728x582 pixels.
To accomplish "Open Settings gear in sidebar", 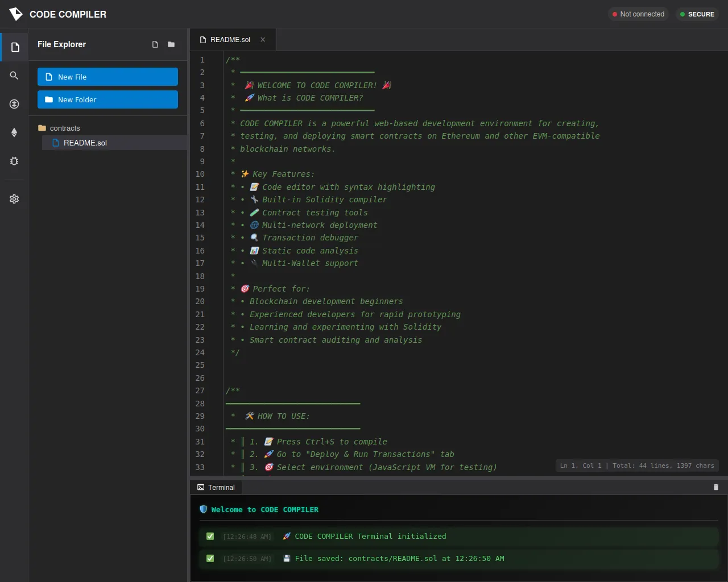I will click(14, 199).
